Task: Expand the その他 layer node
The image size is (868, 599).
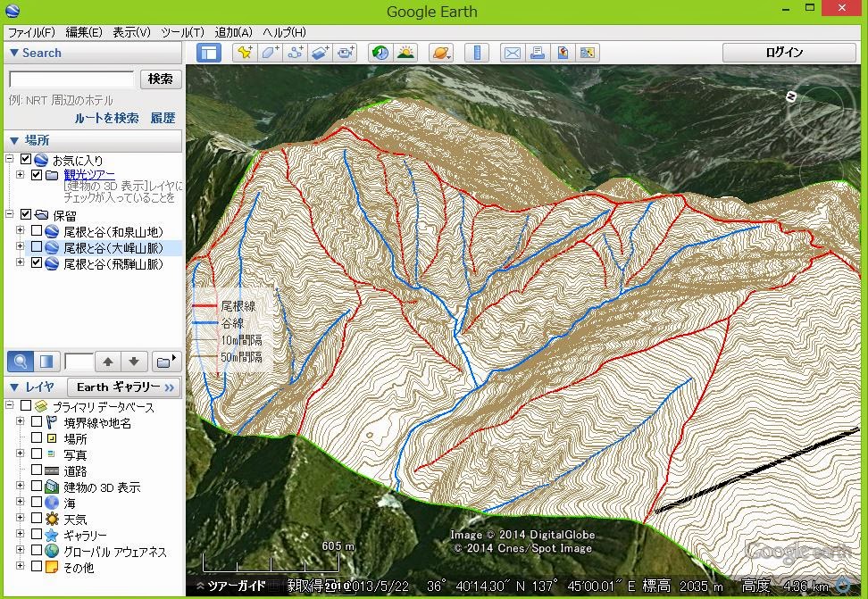Action: 21,566
